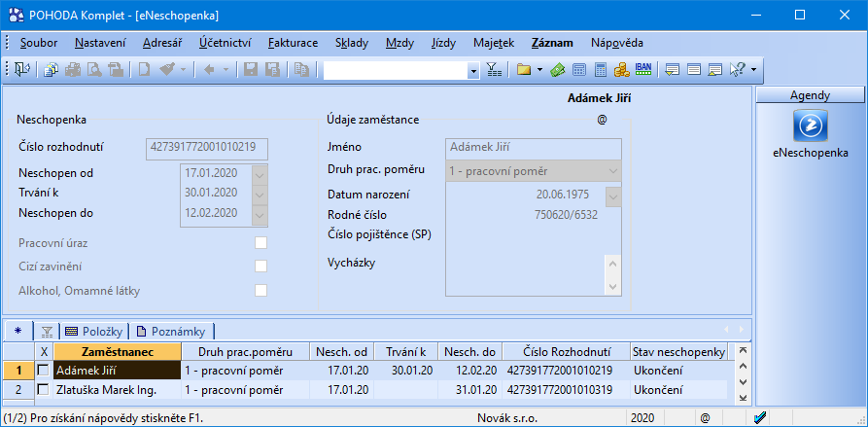Switch to the Poznámky tab
This screenshot has width=868, height=427.
pos(175,331)
